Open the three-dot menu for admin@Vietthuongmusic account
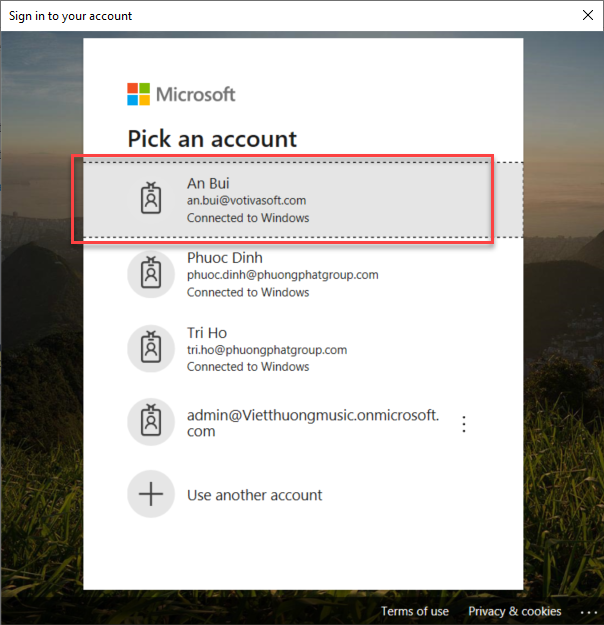 (x=464, y=424)
